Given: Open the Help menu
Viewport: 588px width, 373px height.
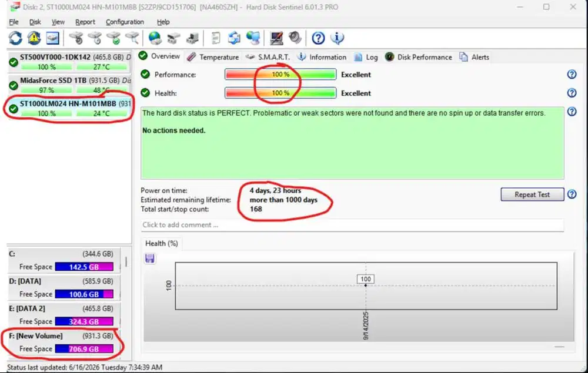Looking at the screenshot, I should coord(163,22).
